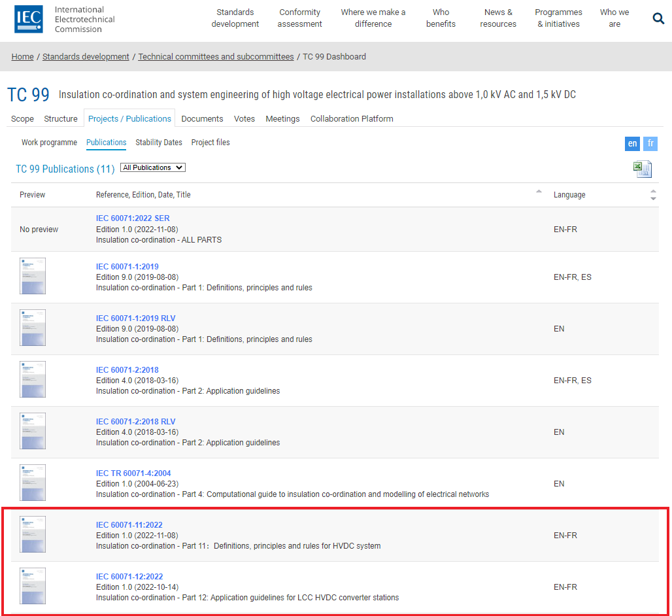Viewport: 672px width, 616px height.
Task: Switch to the Documents tab
Action: coord(202,118)
